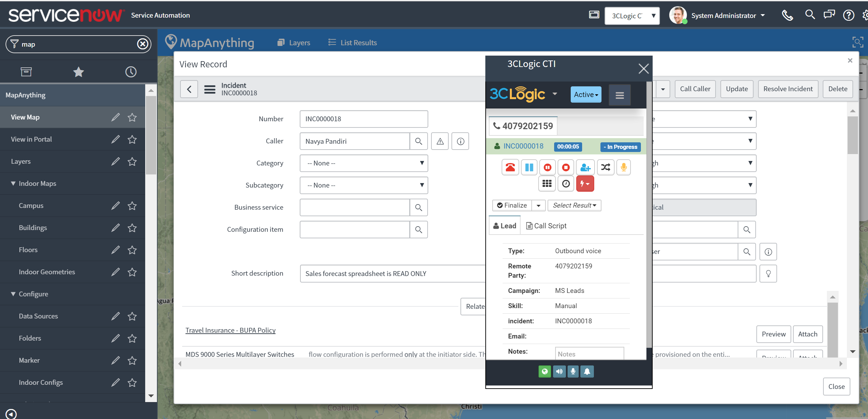Toggle favorite star for View Map

[x=132, y=117]
